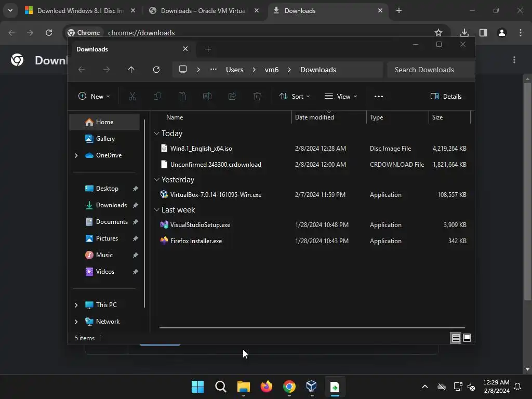Click the Rename icon in Explorer toolbar
The image size is (532, 399).
point(207,96)
